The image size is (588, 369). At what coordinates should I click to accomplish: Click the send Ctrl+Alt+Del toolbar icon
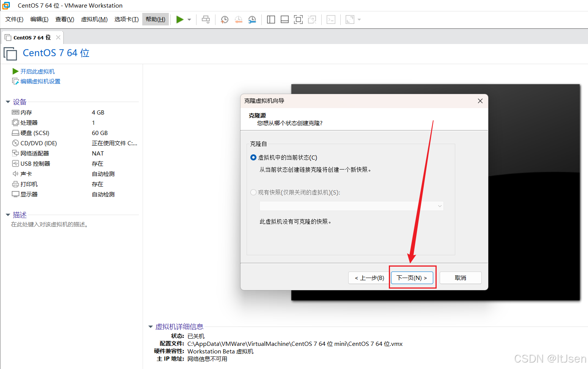tap(206, 19)
